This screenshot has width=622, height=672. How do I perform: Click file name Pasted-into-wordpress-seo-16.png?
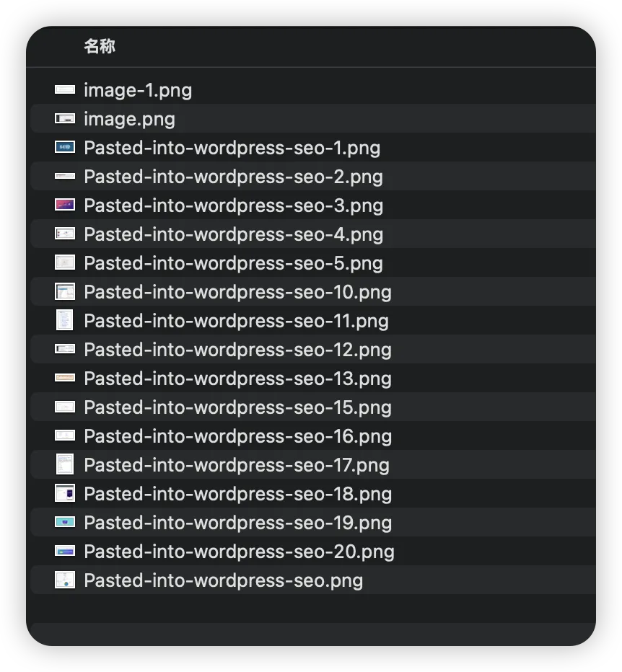click(x=237, y=436)
